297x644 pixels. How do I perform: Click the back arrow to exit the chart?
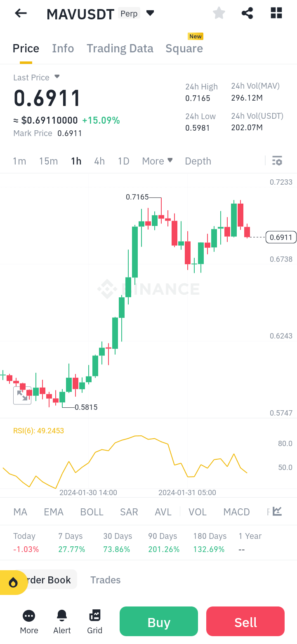click(x=20, y=13)
